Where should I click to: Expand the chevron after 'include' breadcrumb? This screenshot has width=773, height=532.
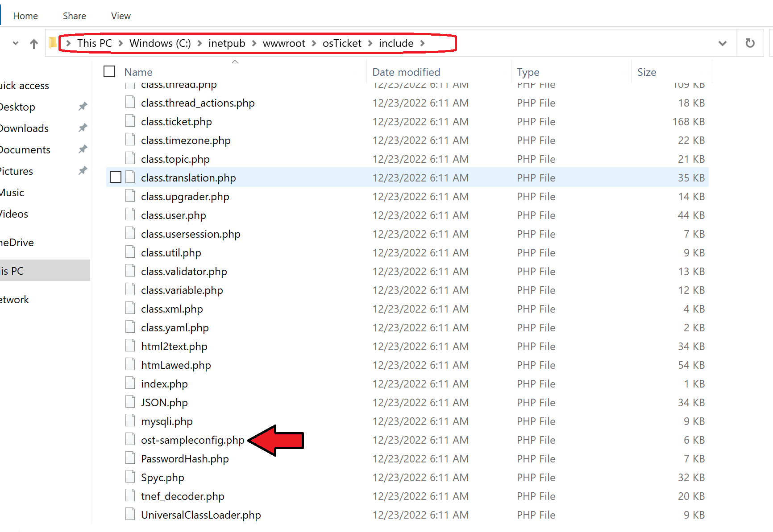(x=422, y=43)
